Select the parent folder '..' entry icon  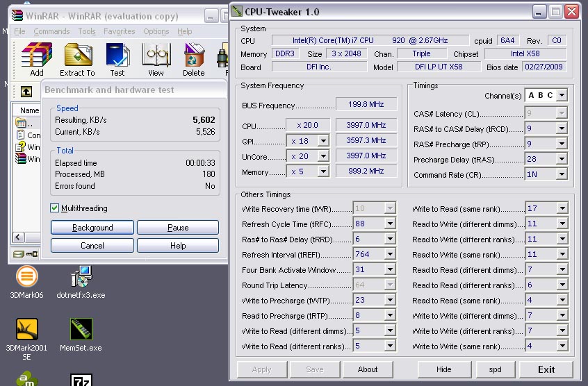[21, 123]
